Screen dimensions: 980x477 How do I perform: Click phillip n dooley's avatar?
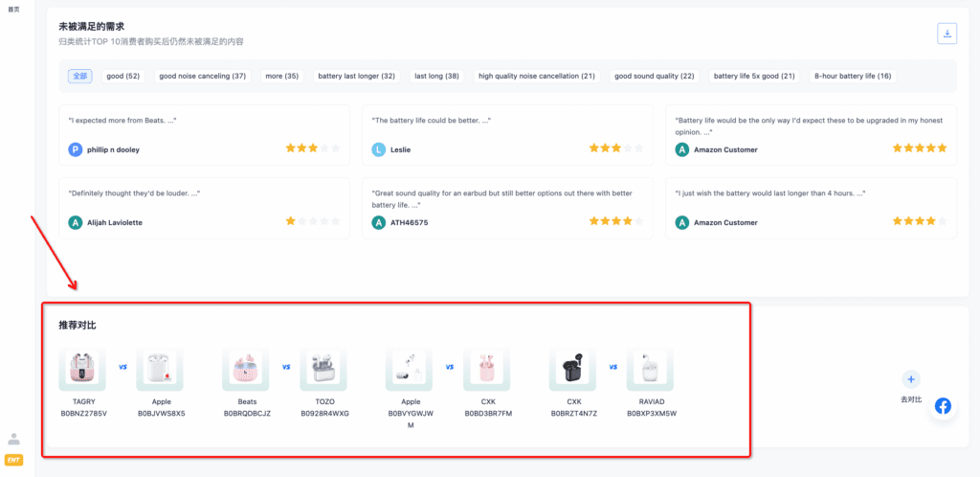[x=75, y=149]
